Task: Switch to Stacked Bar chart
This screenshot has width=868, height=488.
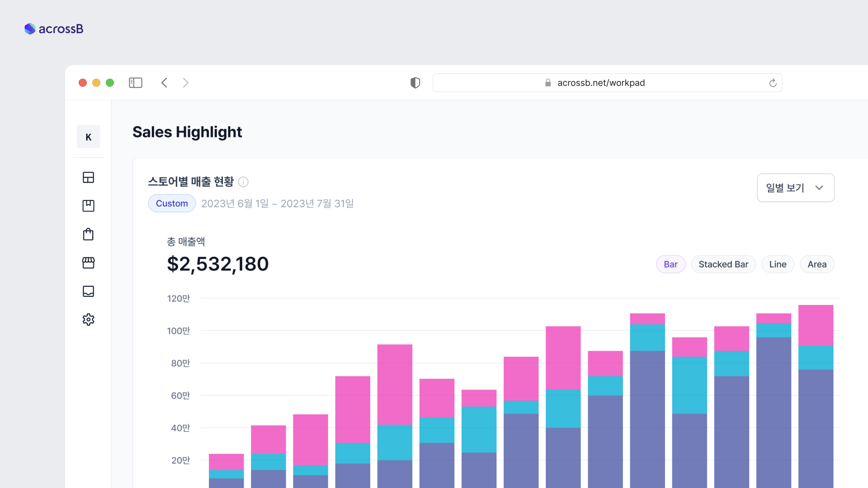Action: (723, 264)
